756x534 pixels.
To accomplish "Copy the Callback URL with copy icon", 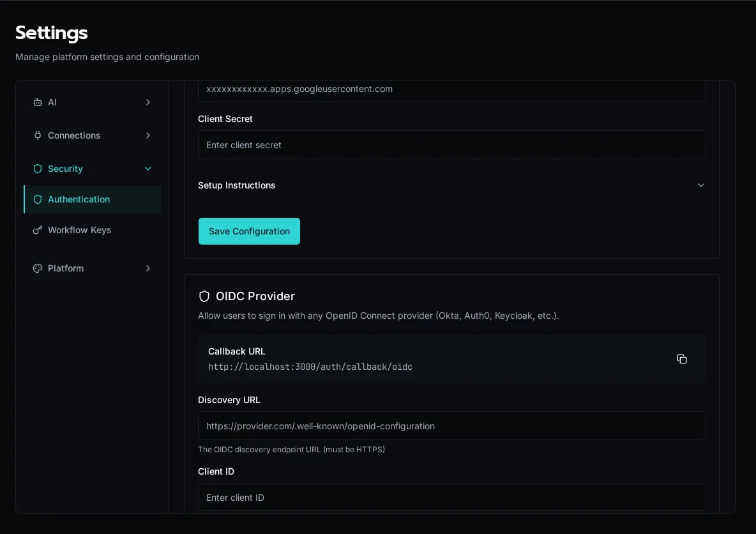I will pyautogui.click(x=682, y=359).
